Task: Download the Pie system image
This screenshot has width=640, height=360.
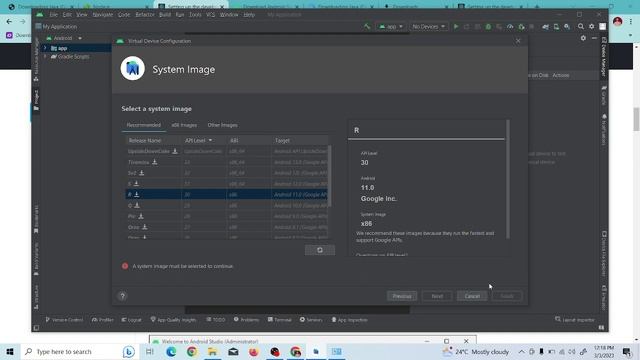Action: [141, 216]
